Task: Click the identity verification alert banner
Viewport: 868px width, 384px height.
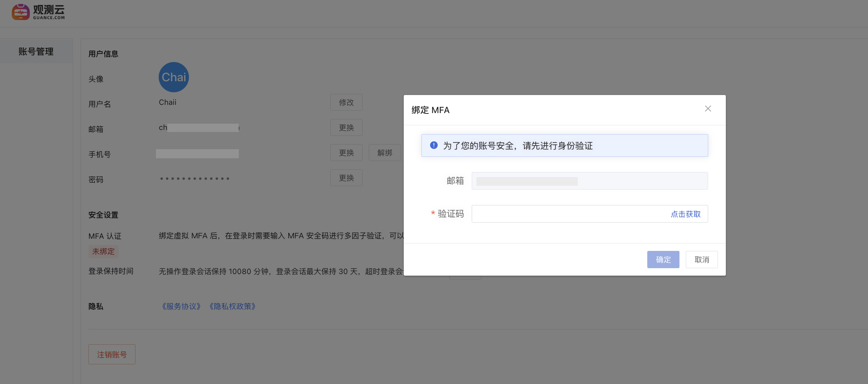Action: coord(564,146)
